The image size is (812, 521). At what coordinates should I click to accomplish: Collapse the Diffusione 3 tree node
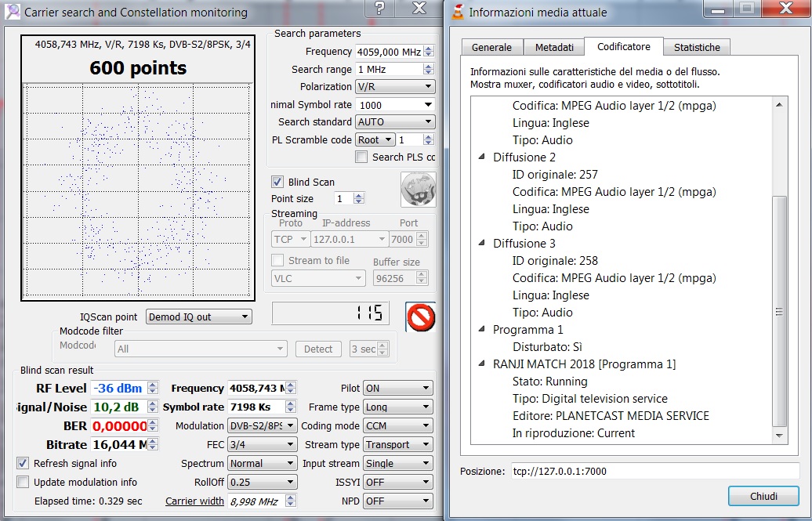[x=481, y=243]
